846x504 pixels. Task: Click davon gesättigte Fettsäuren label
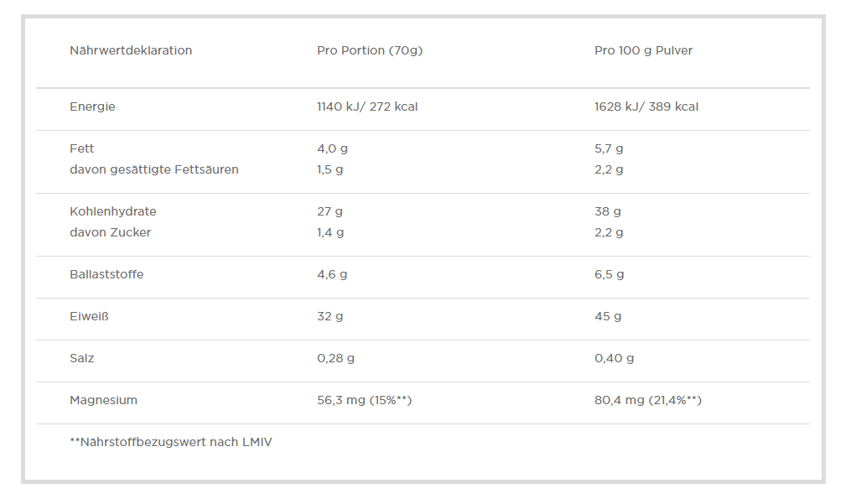tap(153, 169)
